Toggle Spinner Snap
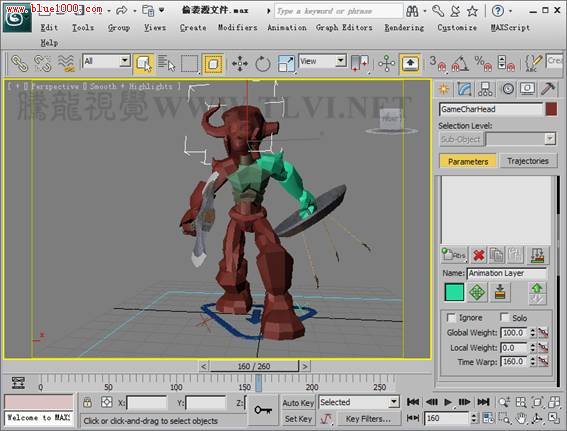Image resolution: width=567 pixels, height=431 pixels. point(506,64)
